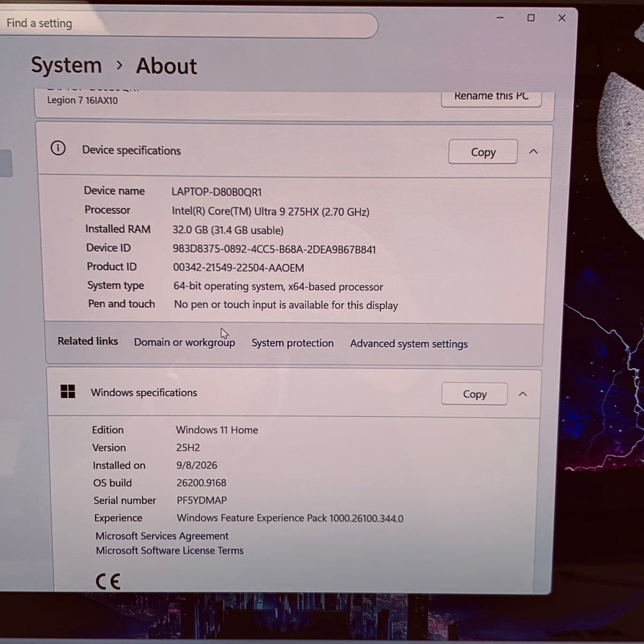Open Domain or workgroup link

[x=185, y=342]
